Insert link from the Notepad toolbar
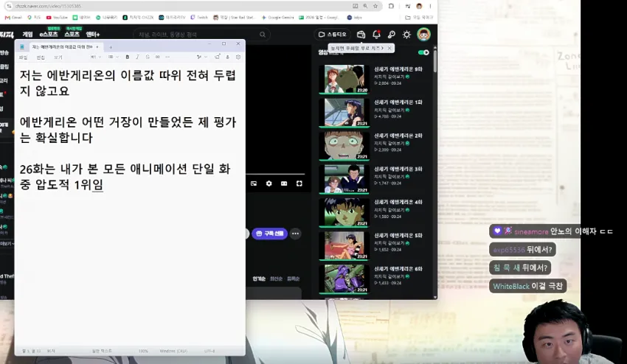 [x=158, y=57]
